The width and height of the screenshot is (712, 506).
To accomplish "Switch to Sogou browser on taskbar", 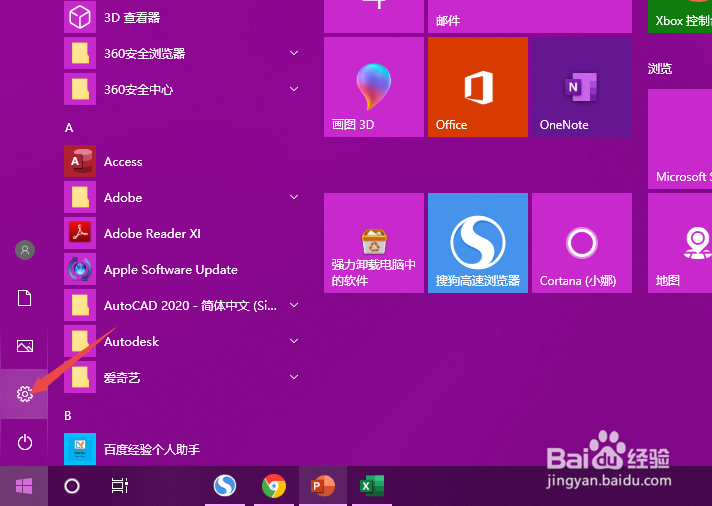I will point(225,486).
